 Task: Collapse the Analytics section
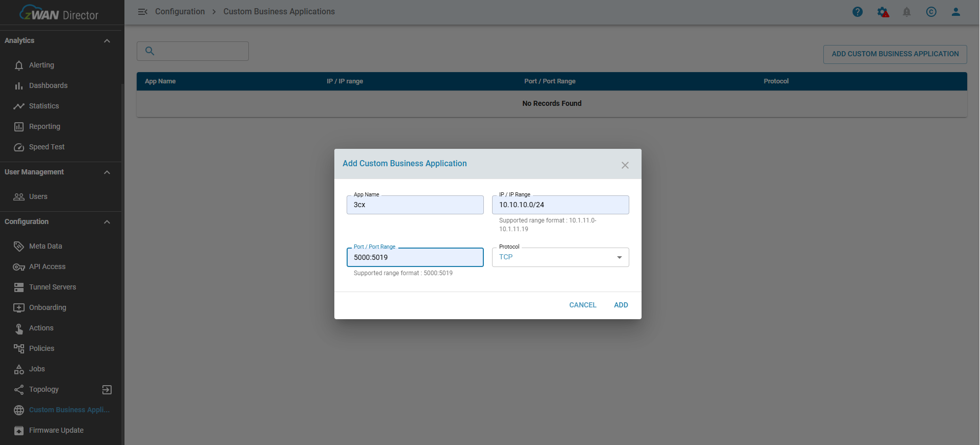click(107, 41)
